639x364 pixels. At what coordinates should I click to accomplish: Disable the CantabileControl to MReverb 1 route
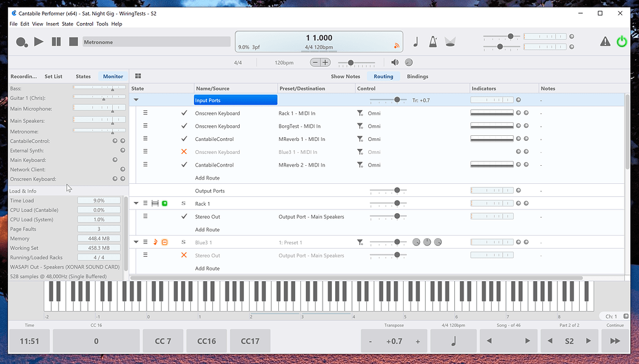click(184, 139)
